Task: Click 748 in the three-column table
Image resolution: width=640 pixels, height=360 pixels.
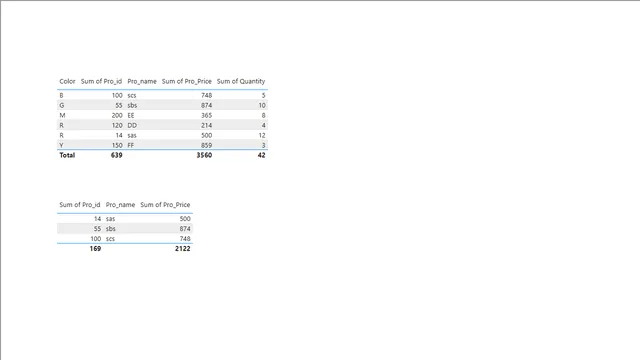Action: click(x=185, y=239)
